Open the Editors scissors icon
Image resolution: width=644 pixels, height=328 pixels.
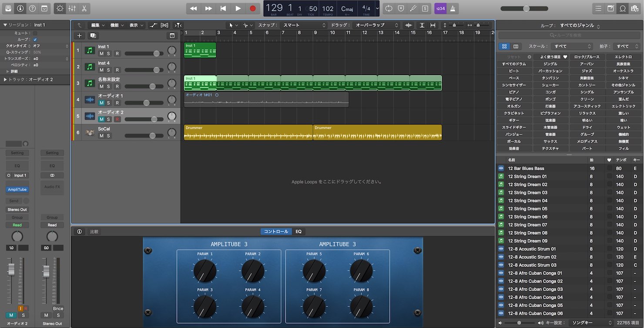tap(84, 8)
